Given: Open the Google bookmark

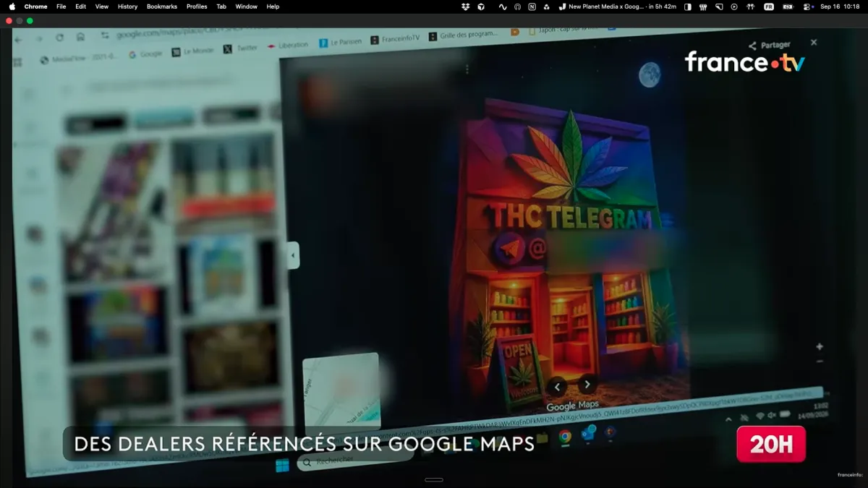Looking at the screenshot, I should (146, 53).
